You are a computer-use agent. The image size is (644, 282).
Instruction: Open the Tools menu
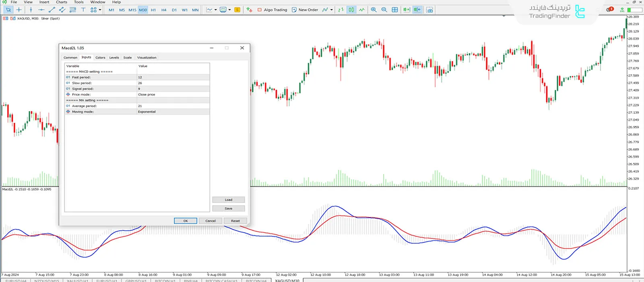(79, 2)
